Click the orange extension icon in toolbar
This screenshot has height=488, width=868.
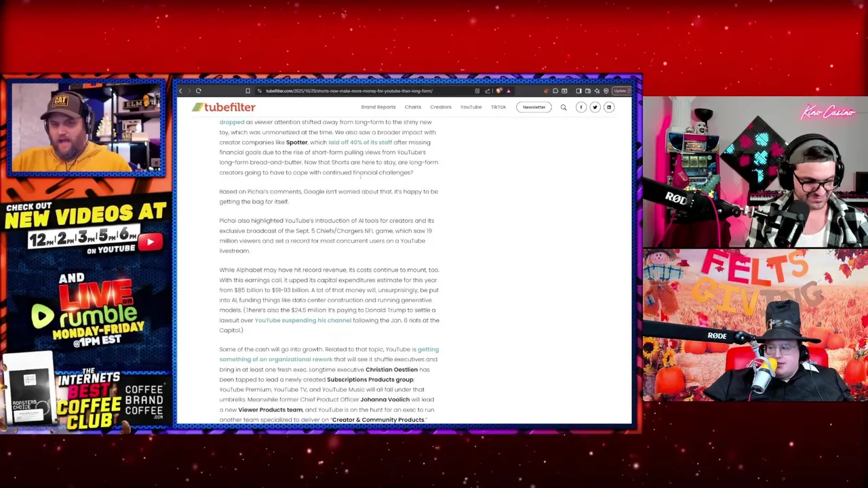546,91
